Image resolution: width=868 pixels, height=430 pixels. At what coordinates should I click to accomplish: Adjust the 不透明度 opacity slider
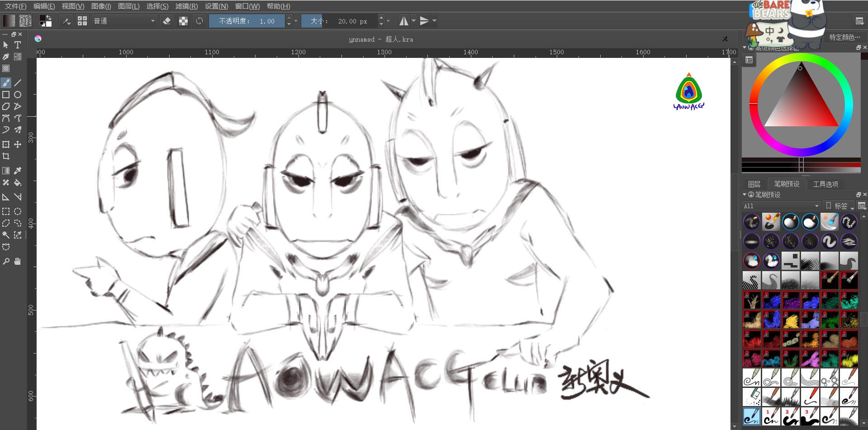point(247,21)
